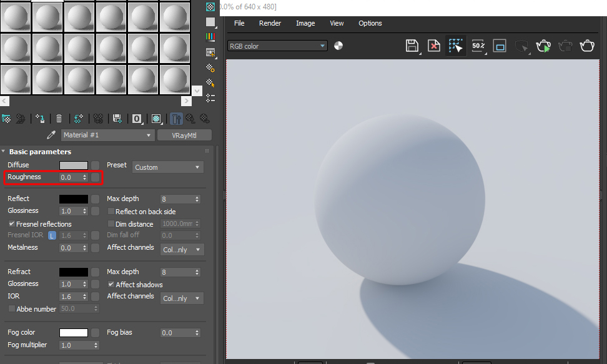Uncheck Fresnel reflections
The image size is (607, 364).
pyautogui.click(x=12, y=224)
